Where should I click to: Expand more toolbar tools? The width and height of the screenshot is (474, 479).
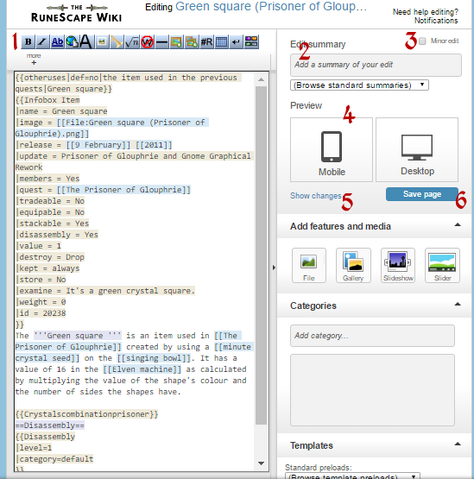[34, 59]
